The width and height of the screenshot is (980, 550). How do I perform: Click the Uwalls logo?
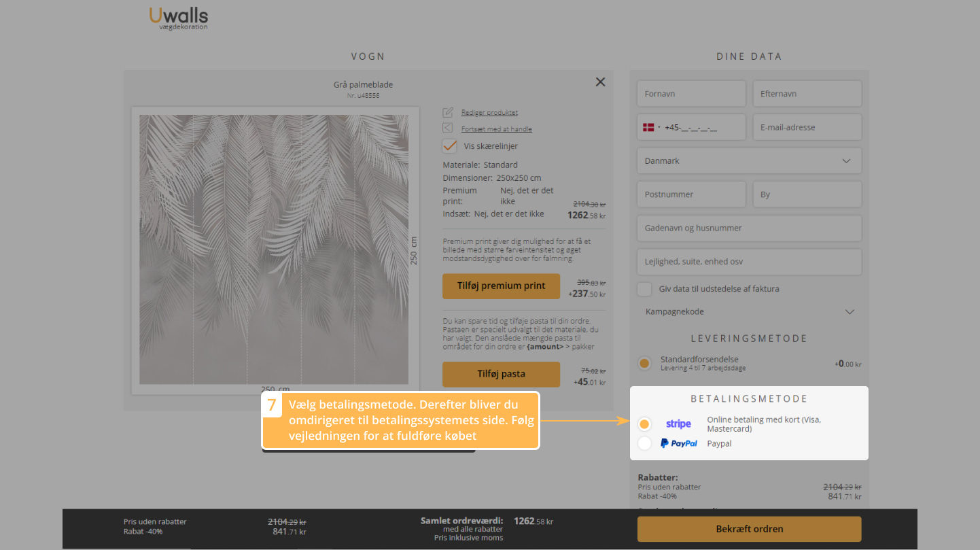click(x=178, y=18)
